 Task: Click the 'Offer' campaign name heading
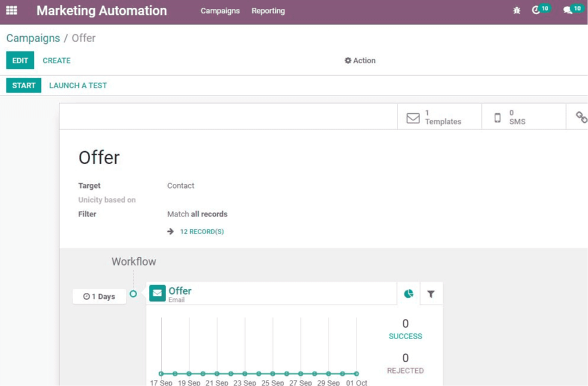coord(99,157)
